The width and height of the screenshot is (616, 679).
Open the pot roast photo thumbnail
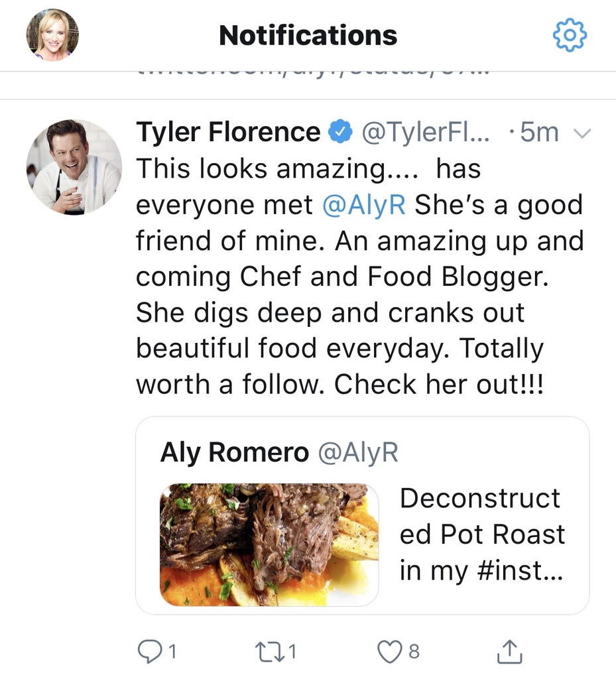click(x=269, y=544)
